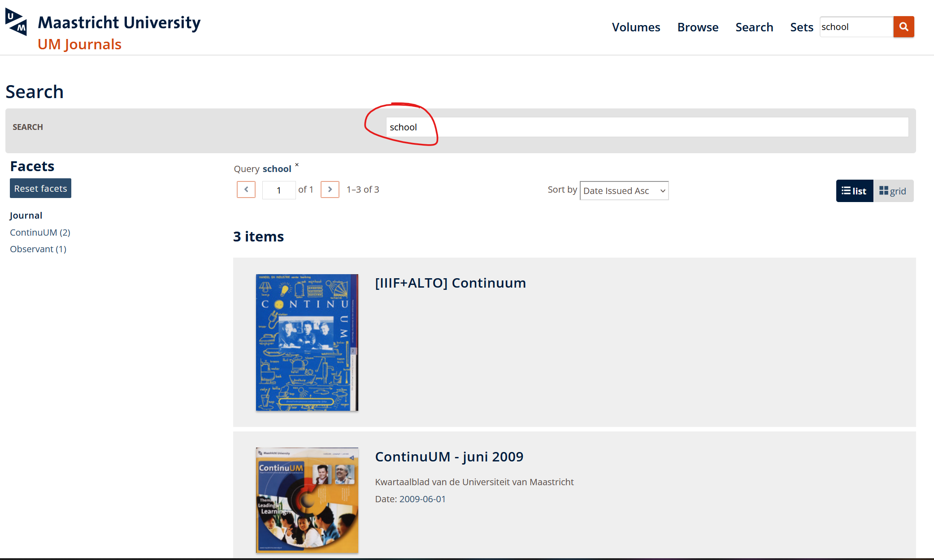
Task: Click Reset facets button
Action: (40, 188)
